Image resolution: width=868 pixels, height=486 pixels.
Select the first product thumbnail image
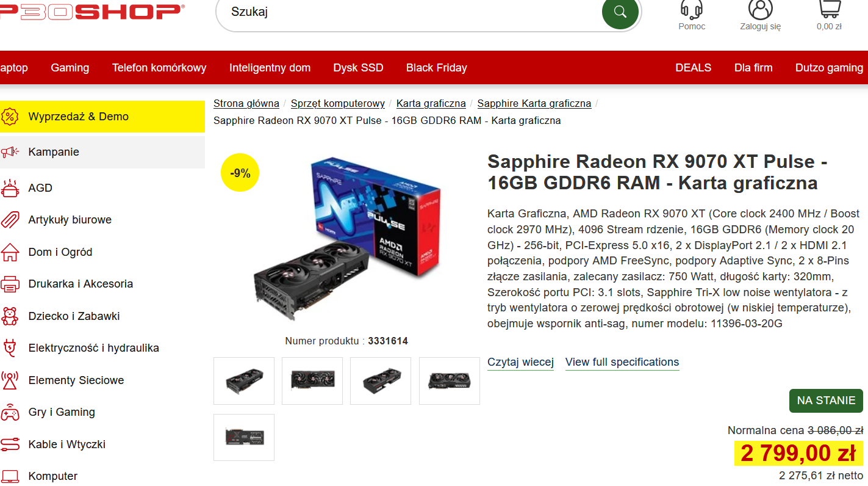click(244, 381)
